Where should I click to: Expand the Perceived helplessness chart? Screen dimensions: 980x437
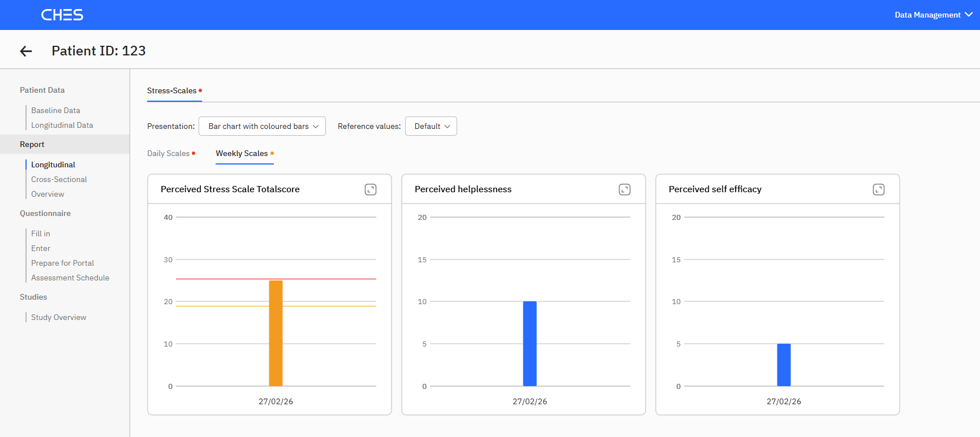point(625,189)
